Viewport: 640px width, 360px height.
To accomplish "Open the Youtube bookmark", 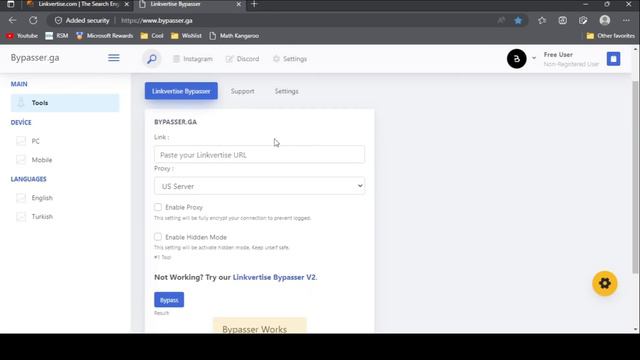I will click(x=22, y=36).
